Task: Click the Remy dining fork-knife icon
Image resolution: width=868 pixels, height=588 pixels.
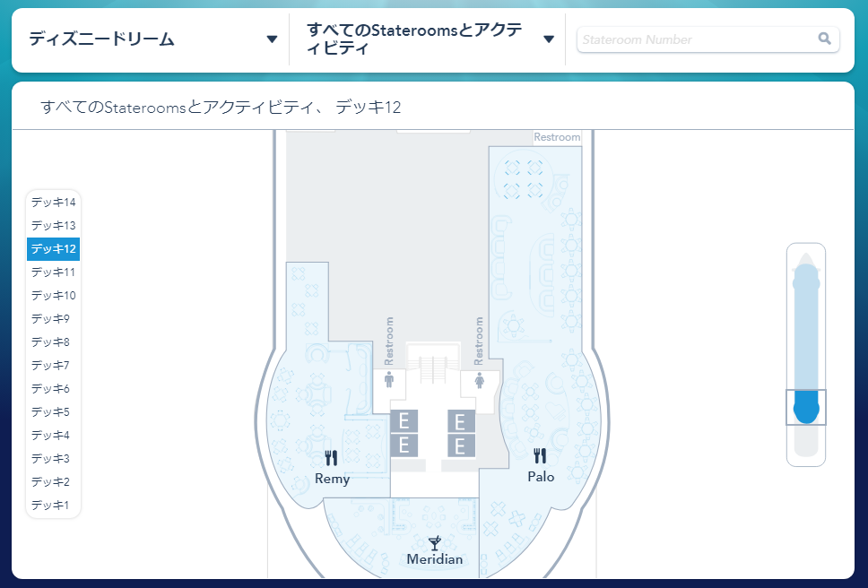Action: 331,458
